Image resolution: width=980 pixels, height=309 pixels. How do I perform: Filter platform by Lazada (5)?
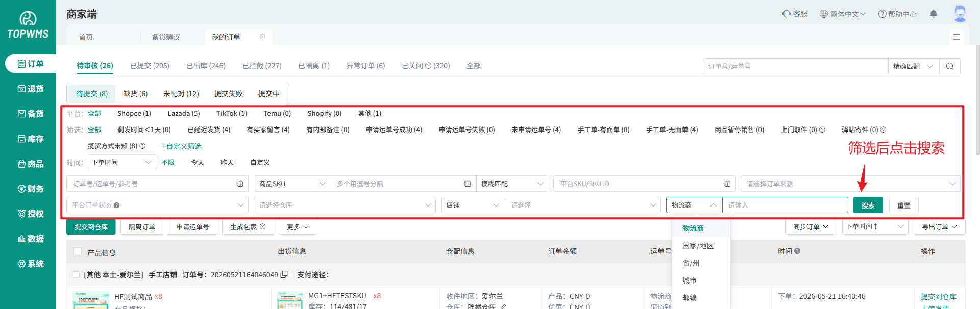pos(184,113)
